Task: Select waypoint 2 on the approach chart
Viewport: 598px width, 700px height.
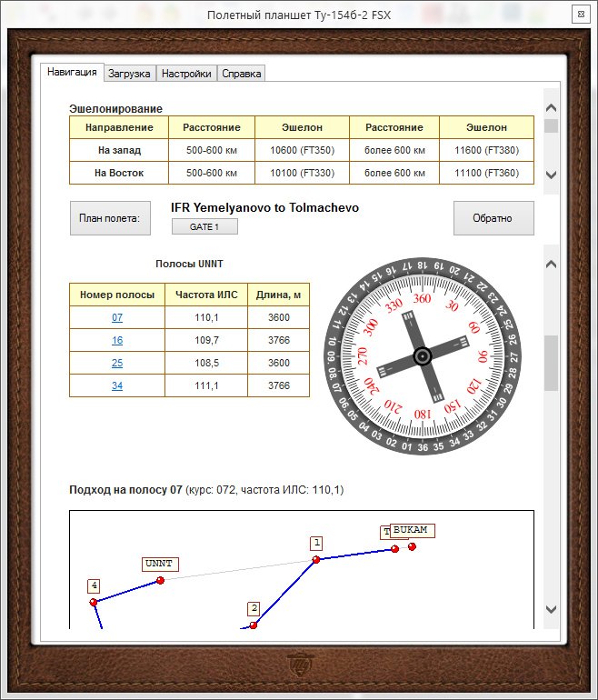Action: (254, 625)
